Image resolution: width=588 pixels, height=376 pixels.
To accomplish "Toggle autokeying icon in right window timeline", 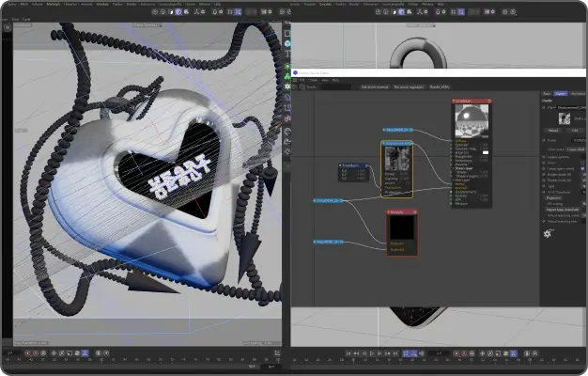I will [464, 353].
